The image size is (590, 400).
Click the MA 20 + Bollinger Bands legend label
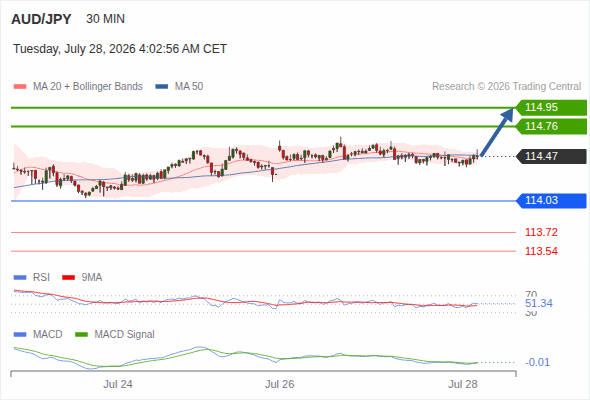pyautogui.click(x=88, y=87)
